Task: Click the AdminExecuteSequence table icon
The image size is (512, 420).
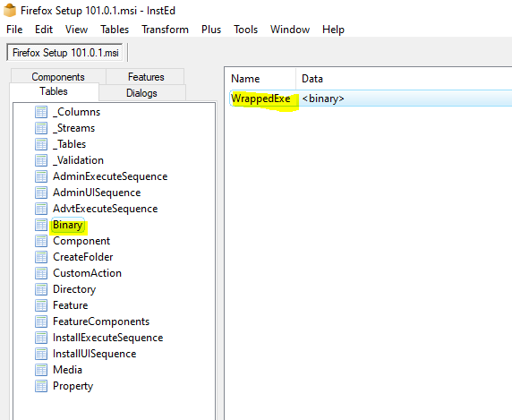Action: click(41, 176)
